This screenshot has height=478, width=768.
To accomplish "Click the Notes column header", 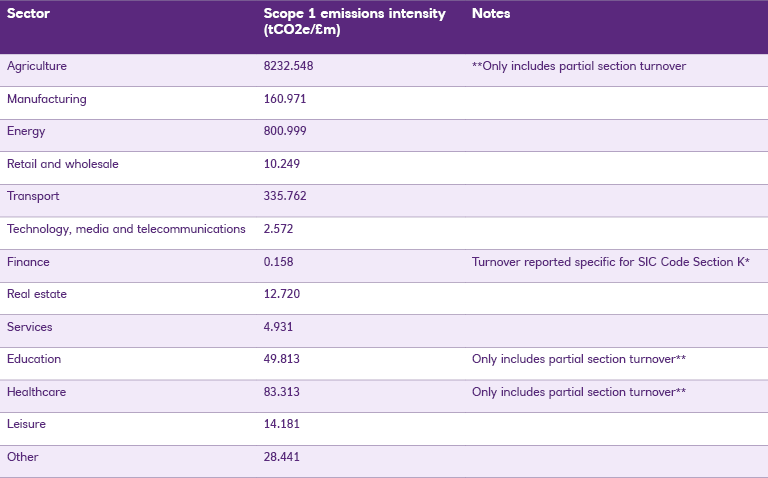I will (x=491, y=14).
